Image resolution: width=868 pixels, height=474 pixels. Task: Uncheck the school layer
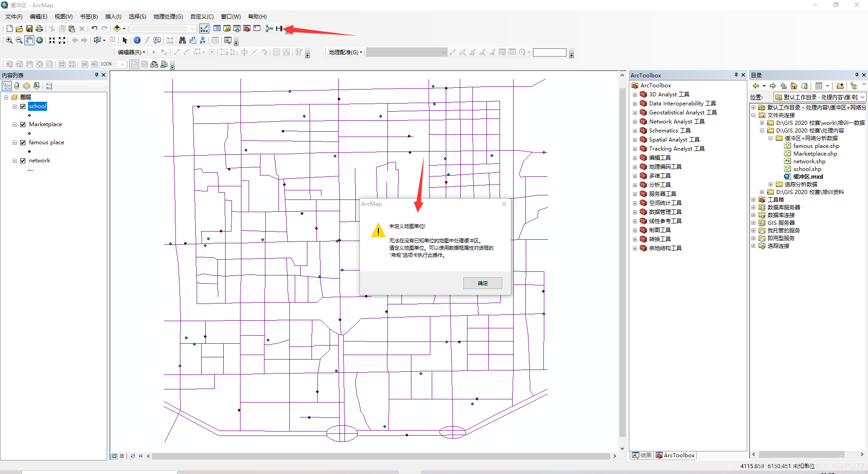[x=23, y=106]
